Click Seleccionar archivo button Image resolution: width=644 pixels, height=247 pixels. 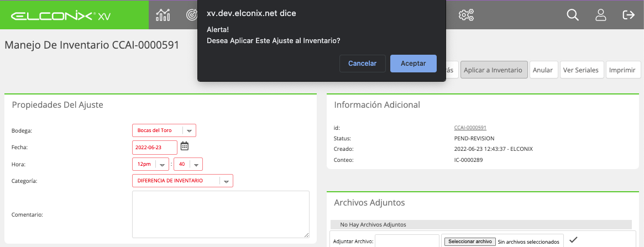coord(470,241)
